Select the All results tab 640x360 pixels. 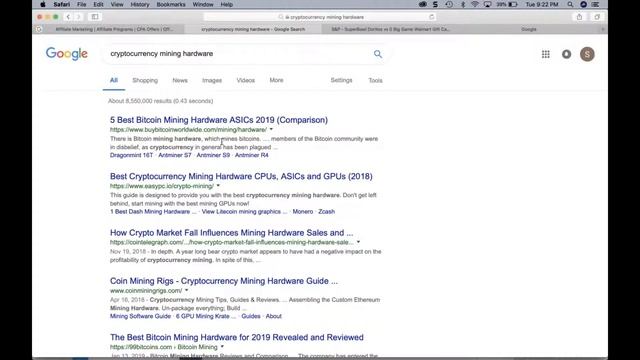pyautogui.click(x=113, y=80)
